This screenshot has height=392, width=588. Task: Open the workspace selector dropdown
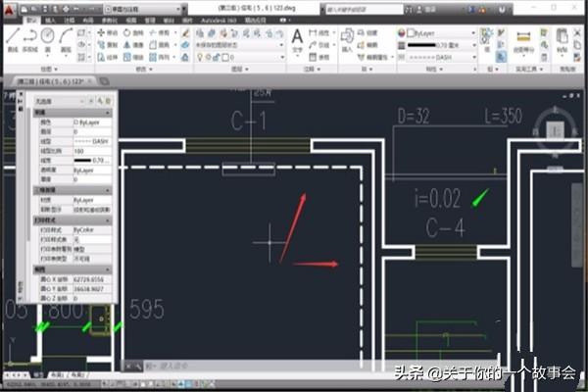click(x=144, y=9)
